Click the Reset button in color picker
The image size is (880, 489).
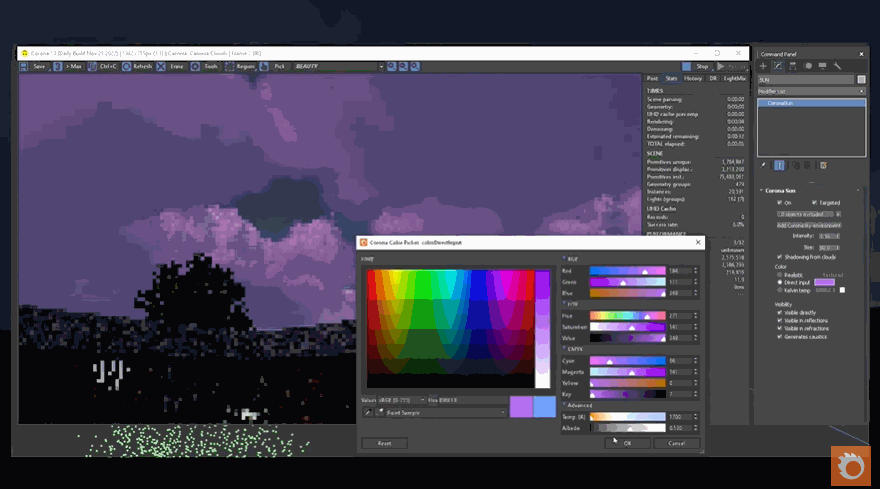coord(384,442)
